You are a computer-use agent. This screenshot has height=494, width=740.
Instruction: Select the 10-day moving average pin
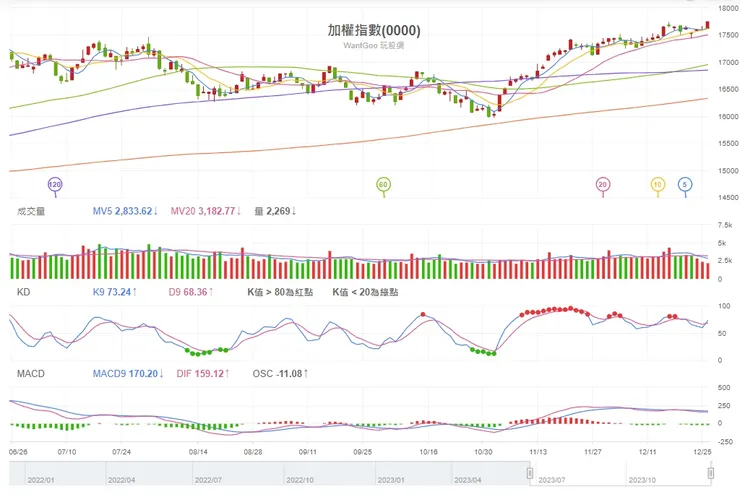[x=658, y=185]
